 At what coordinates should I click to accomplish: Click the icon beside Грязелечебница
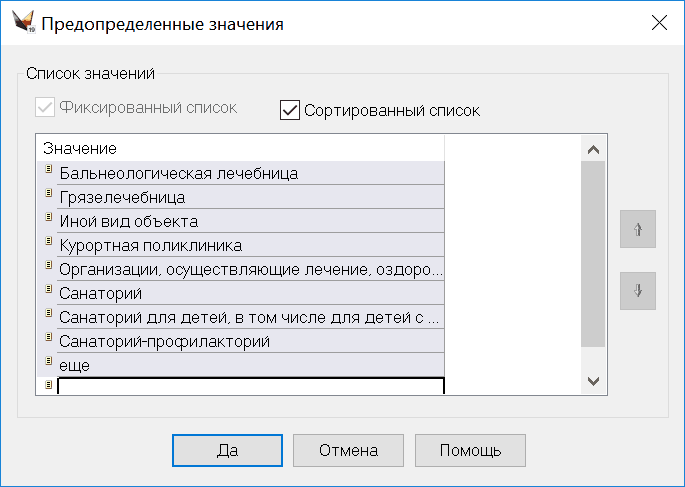[48, 196]
